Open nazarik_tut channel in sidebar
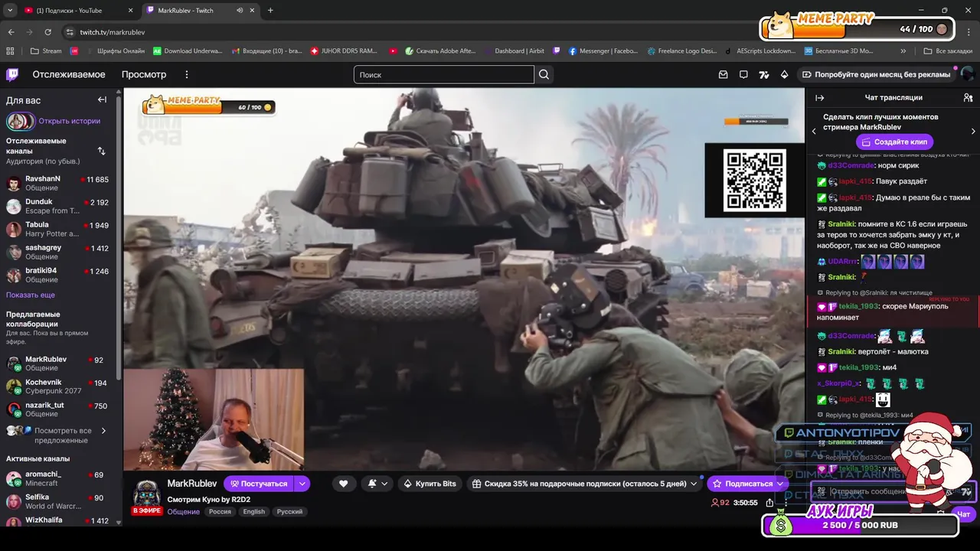 point(57,409)
